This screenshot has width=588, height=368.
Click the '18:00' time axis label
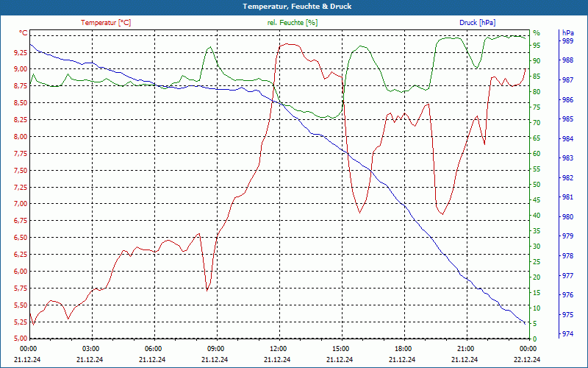click(x=403, y=349)
